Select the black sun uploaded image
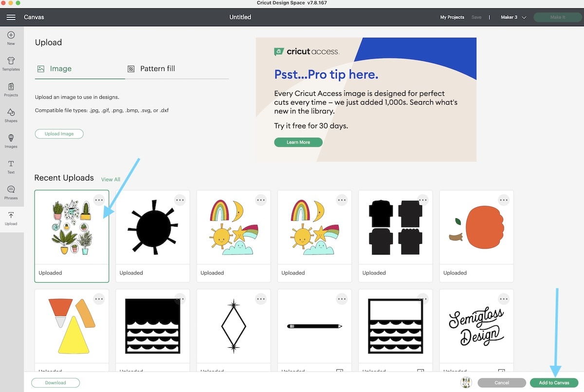Image resolution: width=584 pixels, height=392 pixels. pyautogui.click(x=152, y=236)
